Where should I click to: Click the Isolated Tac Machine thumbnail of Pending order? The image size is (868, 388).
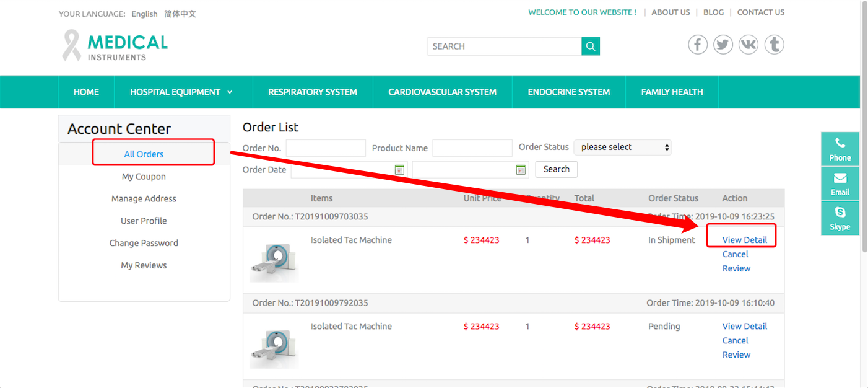(274, 349)
